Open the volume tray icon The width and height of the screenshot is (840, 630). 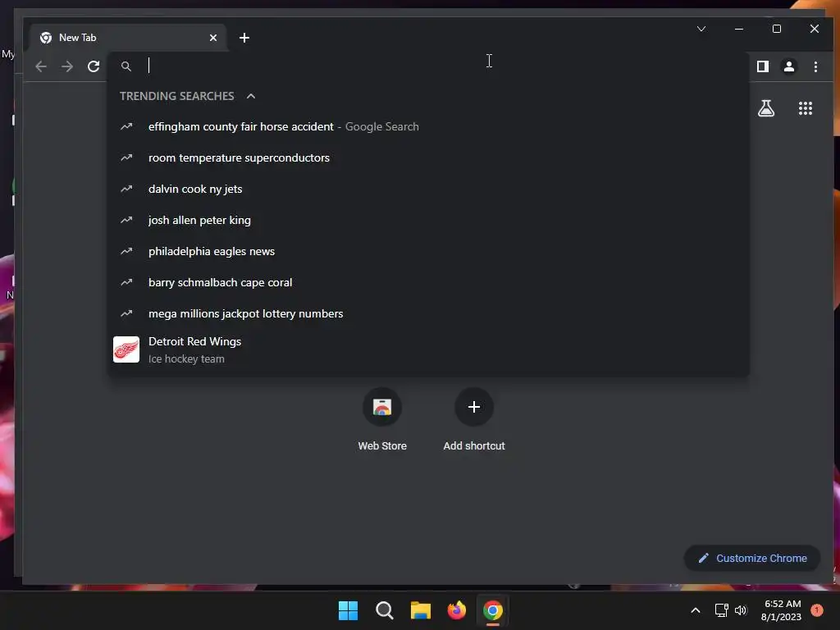click(x=741, y=610)
